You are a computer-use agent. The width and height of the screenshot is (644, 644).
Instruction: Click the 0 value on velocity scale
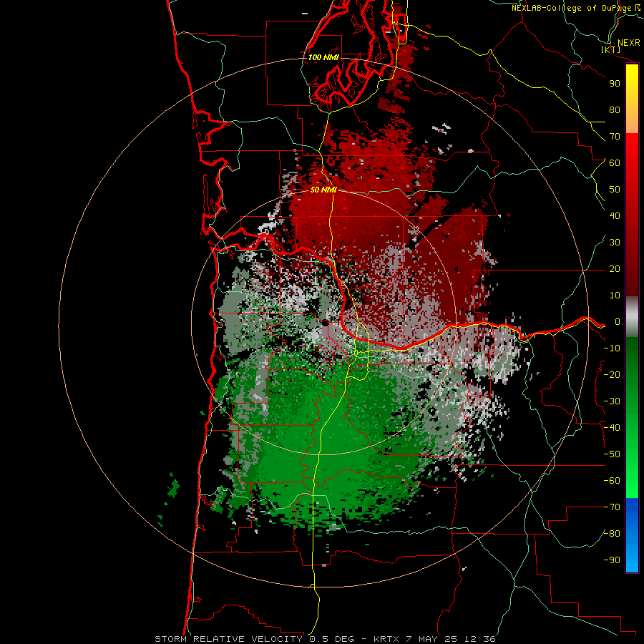(618, 321)
